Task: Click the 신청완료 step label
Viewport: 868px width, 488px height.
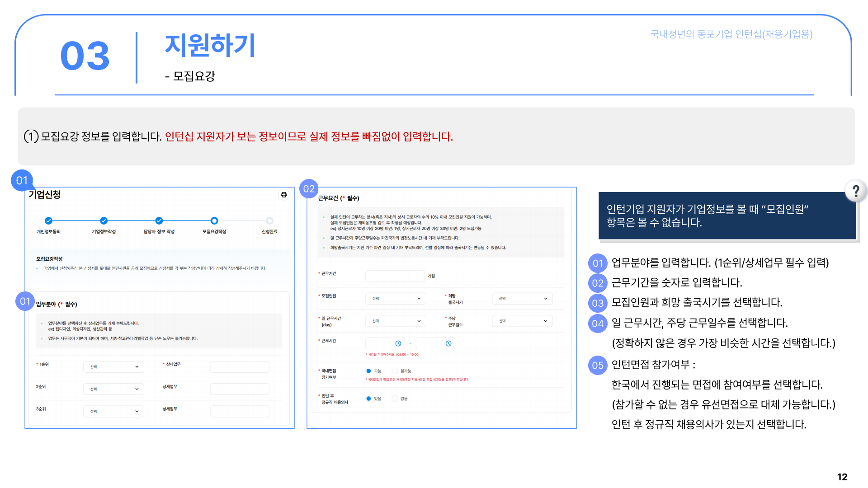Action: (269, 231)
